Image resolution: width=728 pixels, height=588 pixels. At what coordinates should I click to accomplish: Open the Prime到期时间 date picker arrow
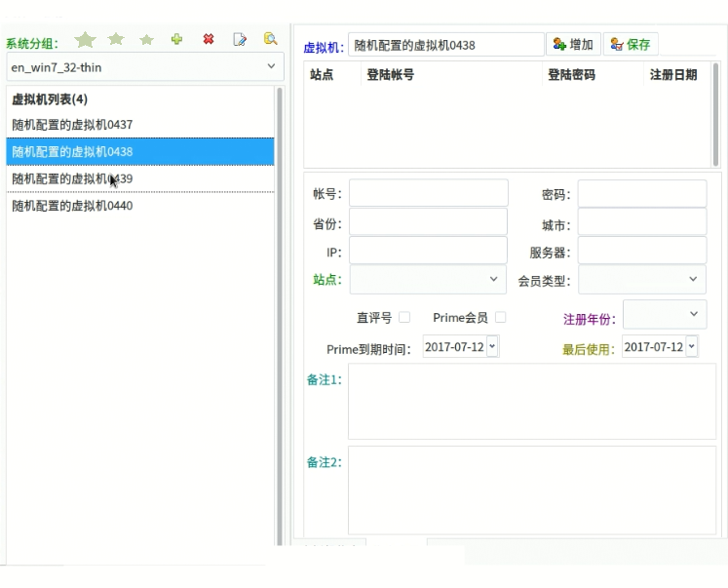(x=491, y=347)
